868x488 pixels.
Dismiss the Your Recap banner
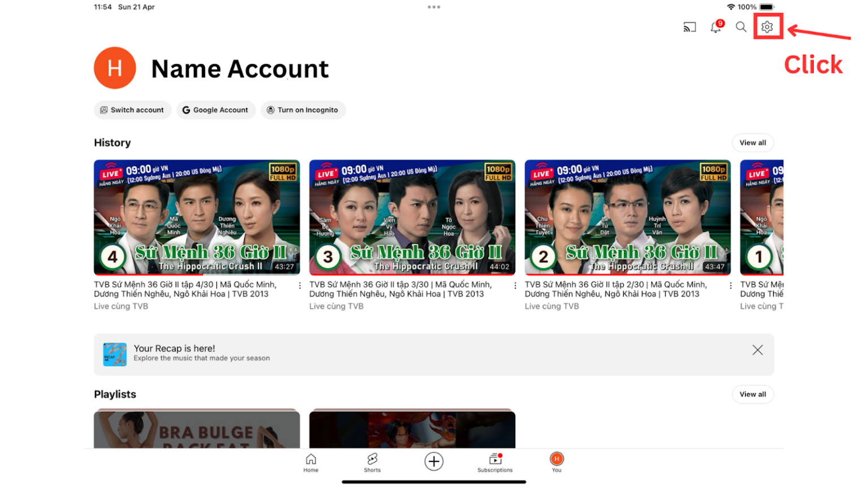click(757, 350)
